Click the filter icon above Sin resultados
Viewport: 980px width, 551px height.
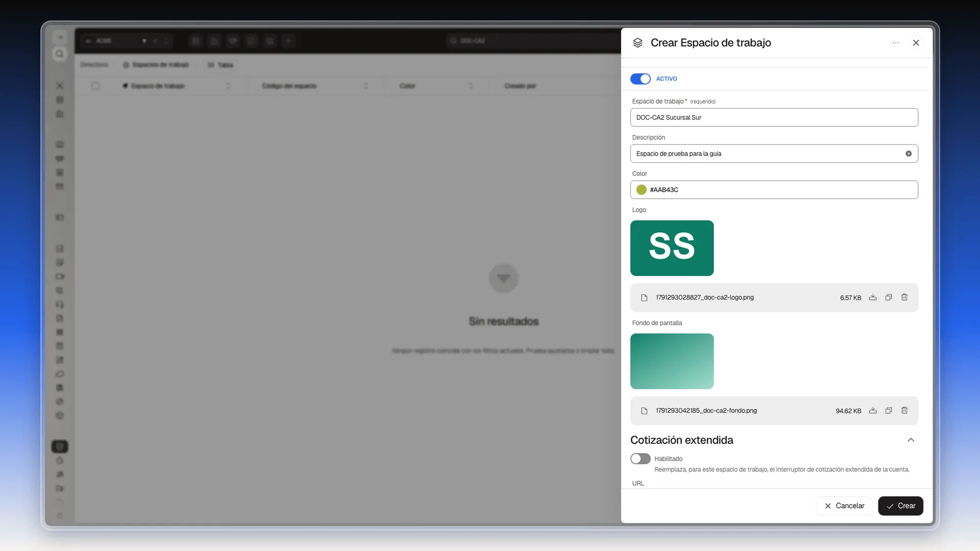(x=504, y=278)
